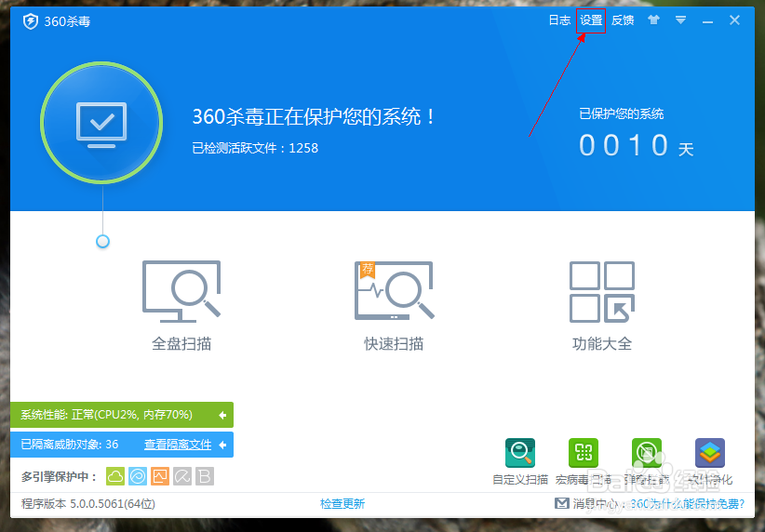Open the 日志 log menu
This screenshot has width=765, height=532.
click(559, 20)
